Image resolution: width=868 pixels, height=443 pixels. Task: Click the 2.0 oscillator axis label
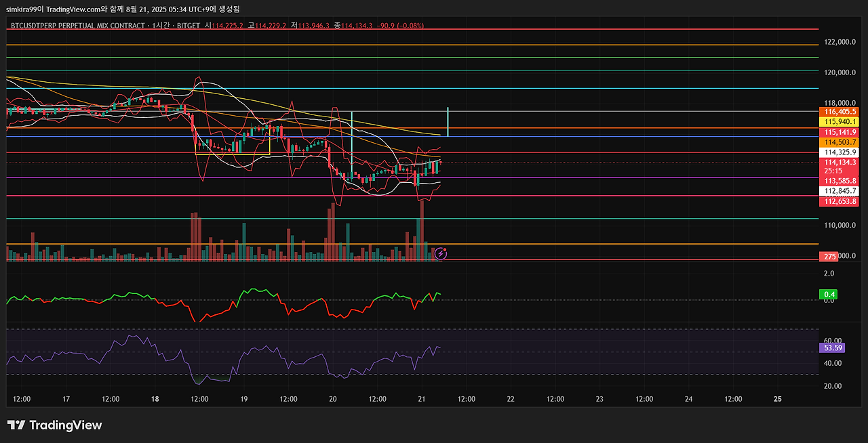(x=829, y=274)
